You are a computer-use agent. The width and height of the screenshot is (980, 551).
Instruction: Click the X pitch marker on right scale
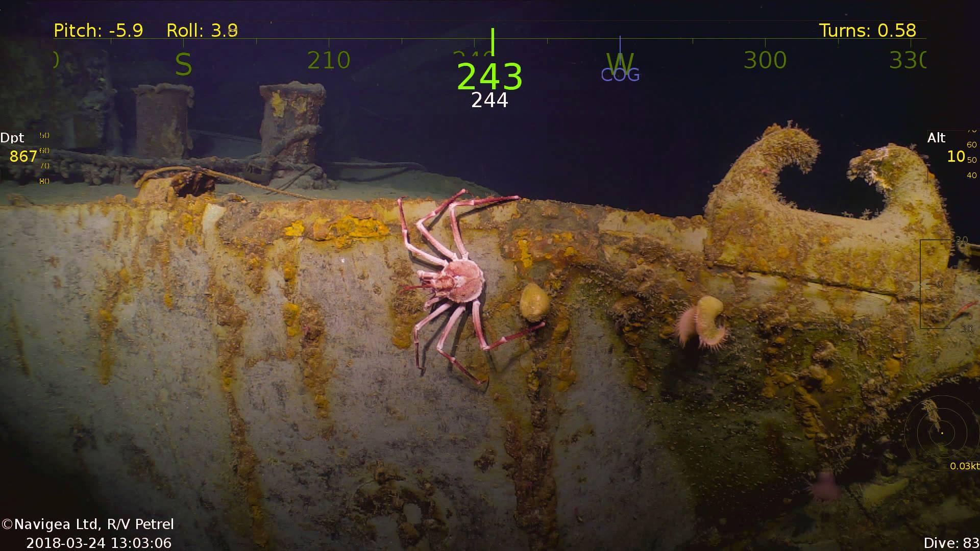pos(920,286)
